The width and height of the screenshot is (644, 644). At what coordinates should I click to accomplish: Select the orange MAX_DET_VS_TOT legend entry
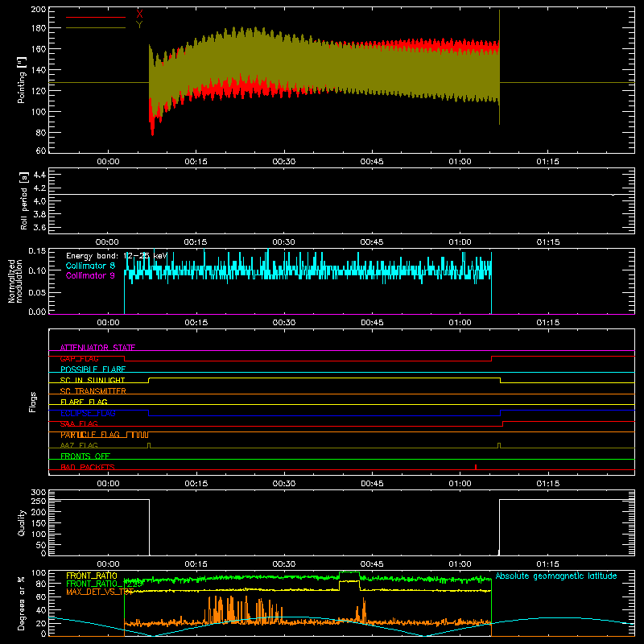coord(100,592)
